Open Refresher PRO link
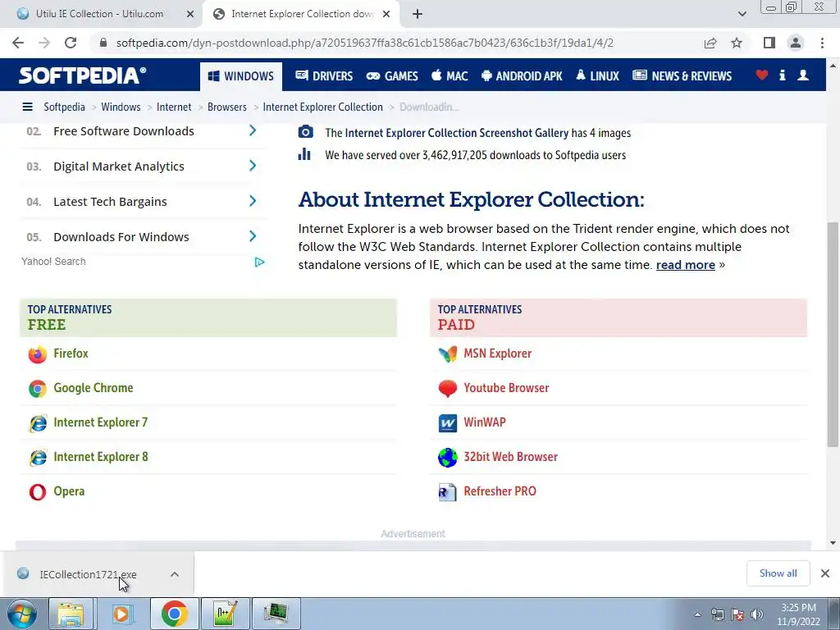This screenshot has width=840, height=630. coord(500,491)
